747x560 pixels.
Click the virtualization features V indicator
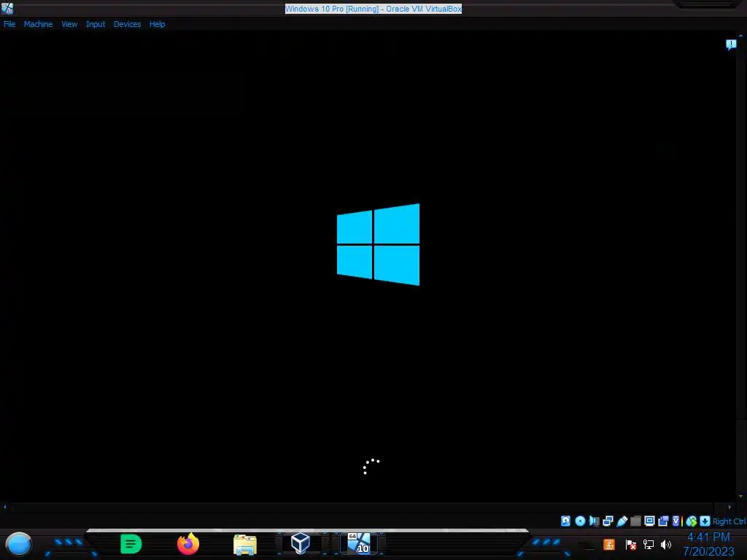[x=677, y=521]
